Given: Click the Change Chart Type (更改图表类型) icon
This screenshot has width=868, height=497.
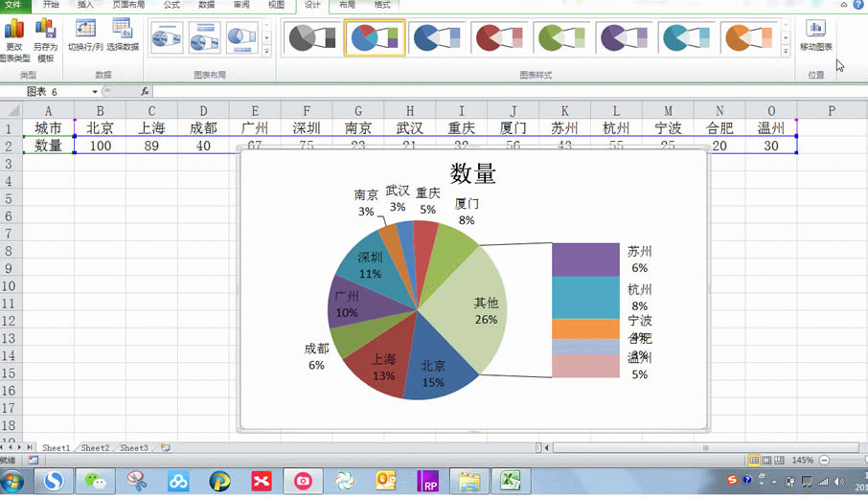Looking at the screenshot, I should pos(14,38).
